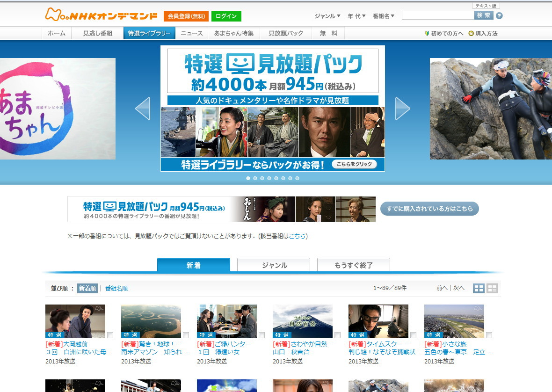
Task: Click the あまちゃん logo carousel image
Action: (58, 109)
